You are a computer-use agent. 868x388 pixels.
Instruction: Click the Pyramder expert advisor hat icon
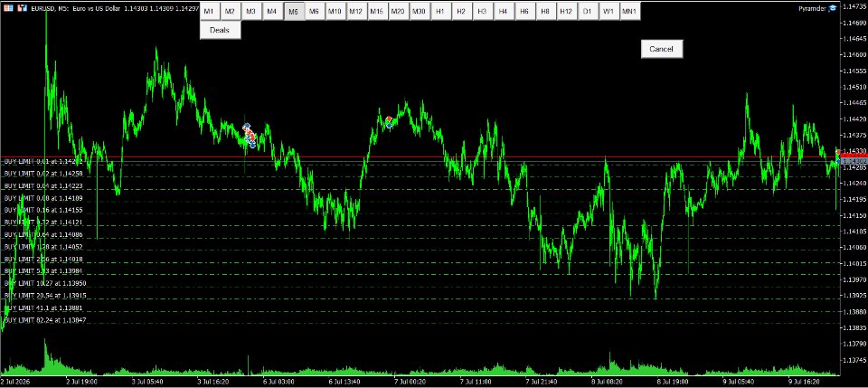[833, 8]
